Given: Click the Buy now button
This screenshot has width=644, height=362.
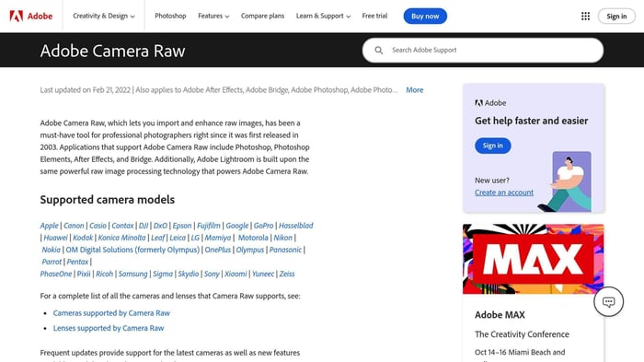Looking at the screenshot, I should pos(425,16).
